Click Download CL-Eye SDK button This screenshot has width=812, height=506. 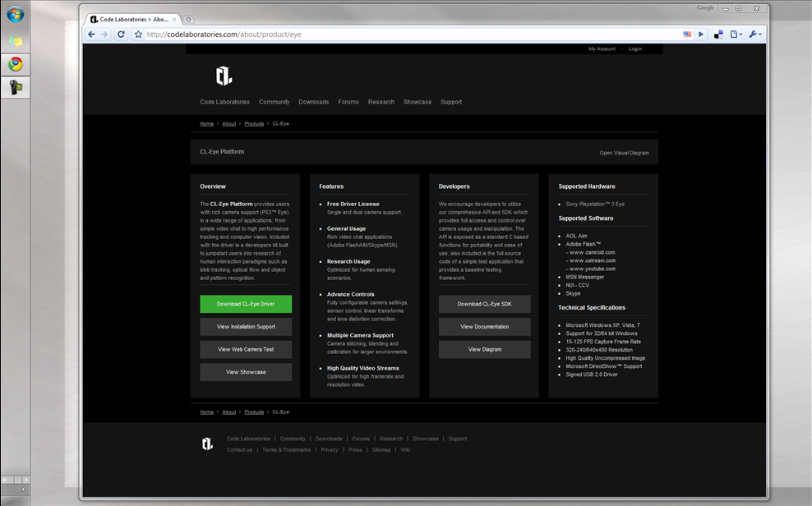tap(485, 304)
